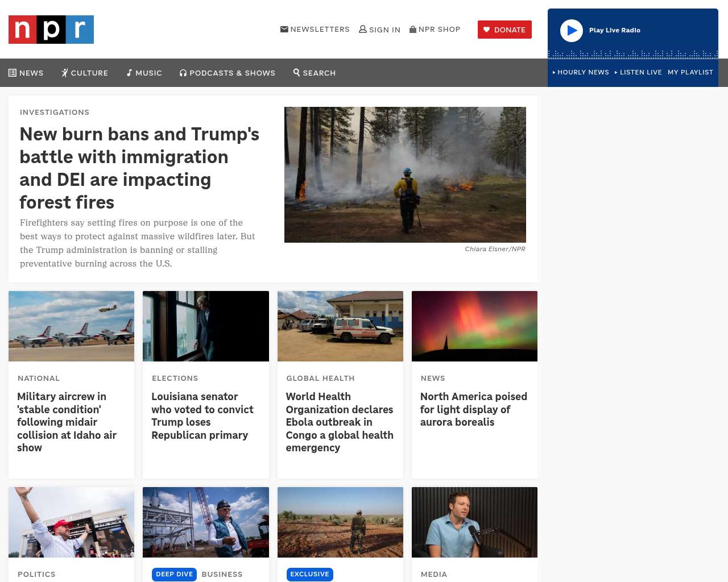728x582 pixels.
Task: Expand Listen Live in the player
Action: (x=638, y=72)
